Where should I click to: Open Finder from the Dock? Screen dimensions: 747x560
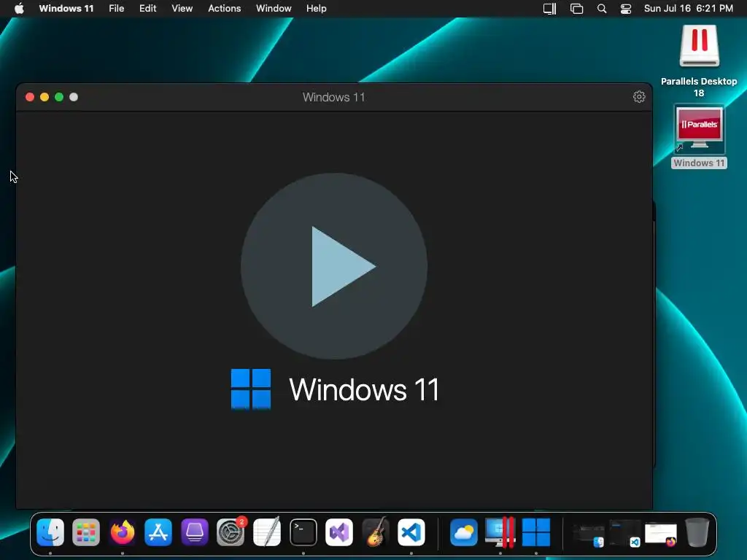[x=50, y=532]
